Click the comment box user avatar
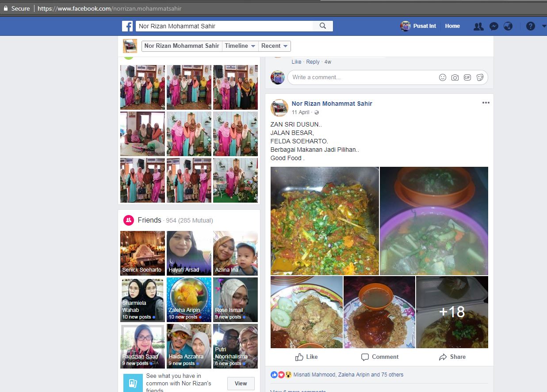Viewport: 547px width, 392px height. (278, 77)
